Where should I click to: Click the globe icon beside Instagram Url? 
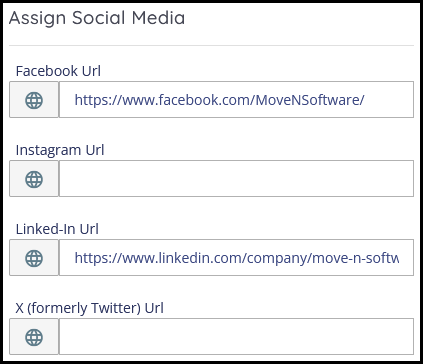click(x=34, y=179)
